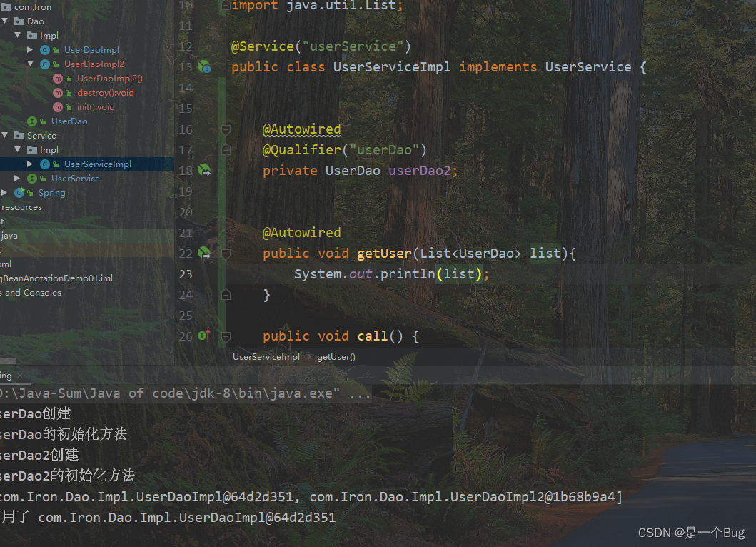The height and width of the screenshot is (547, 756).
Task: Click the fold end marker on line 24
Action: tap(226, 294)
